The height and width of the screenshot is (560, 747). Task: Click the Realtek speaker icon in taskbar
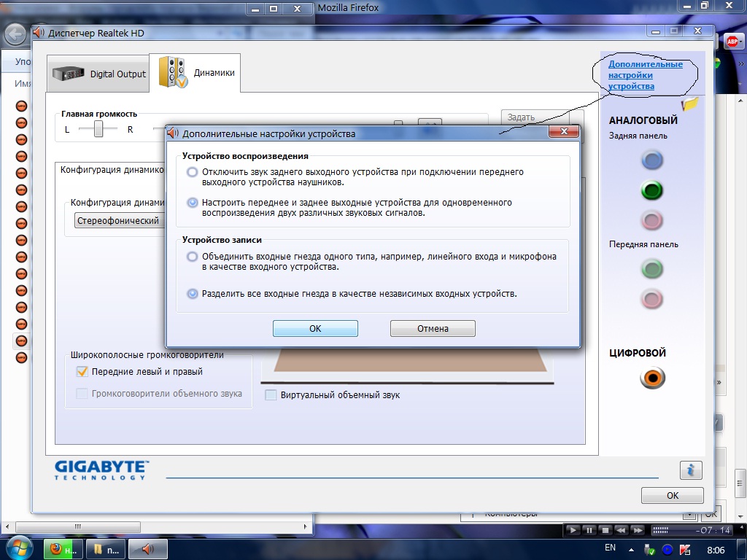(x=149, y=549)
